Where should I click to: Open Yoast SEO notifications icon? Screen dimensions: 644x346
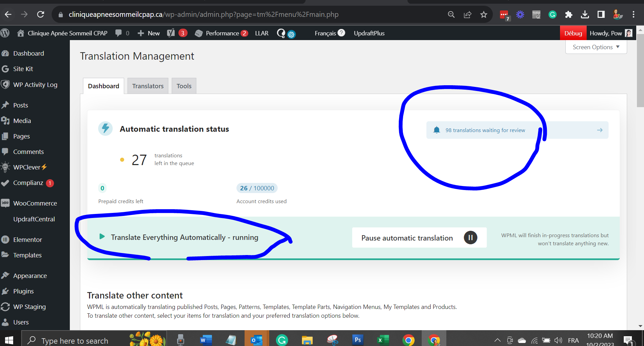(x=177, y=33)
